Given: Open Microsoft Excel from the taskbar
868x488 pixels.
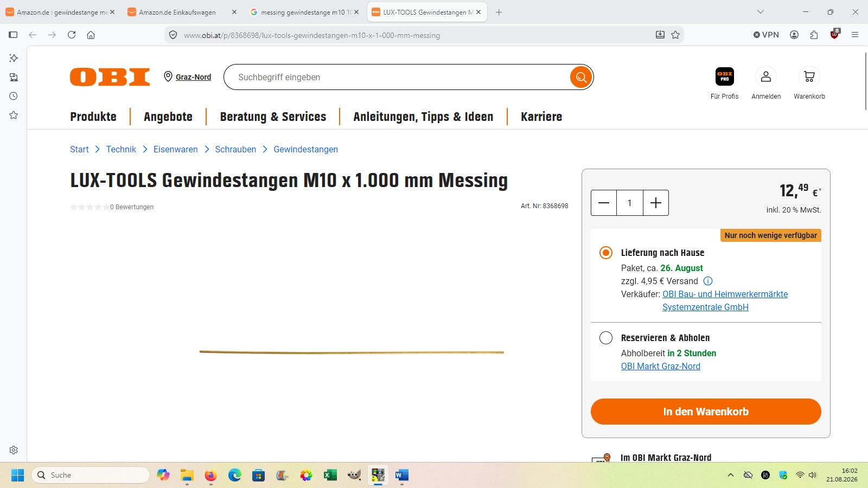Looking at the screenshot, I should (x=330, y=475).
